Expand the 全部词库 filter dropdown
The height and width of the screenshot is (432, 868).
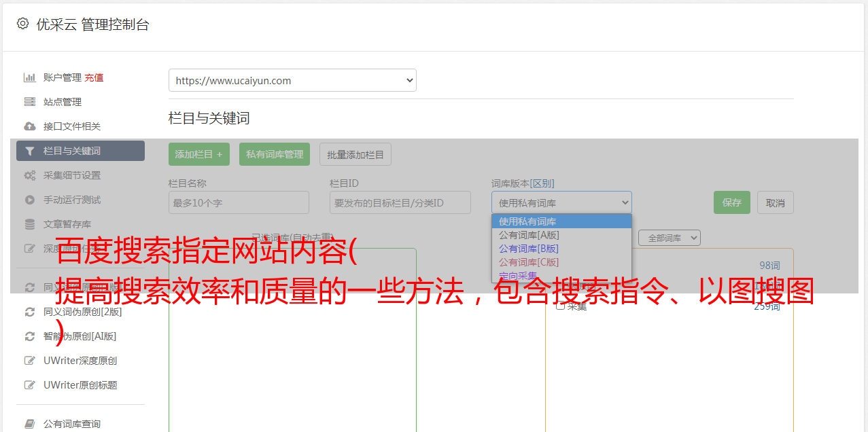pos(669,238)
